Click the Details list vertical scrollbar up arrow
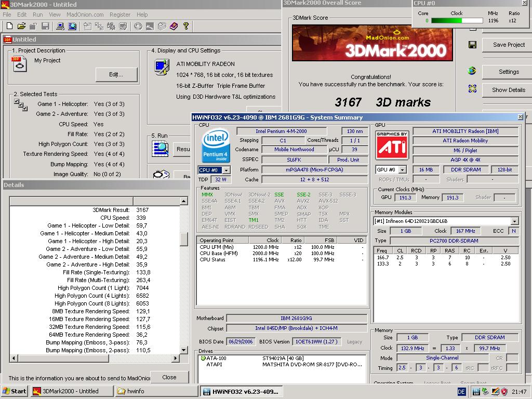The image size is (532, 399). tap(183, 201)
